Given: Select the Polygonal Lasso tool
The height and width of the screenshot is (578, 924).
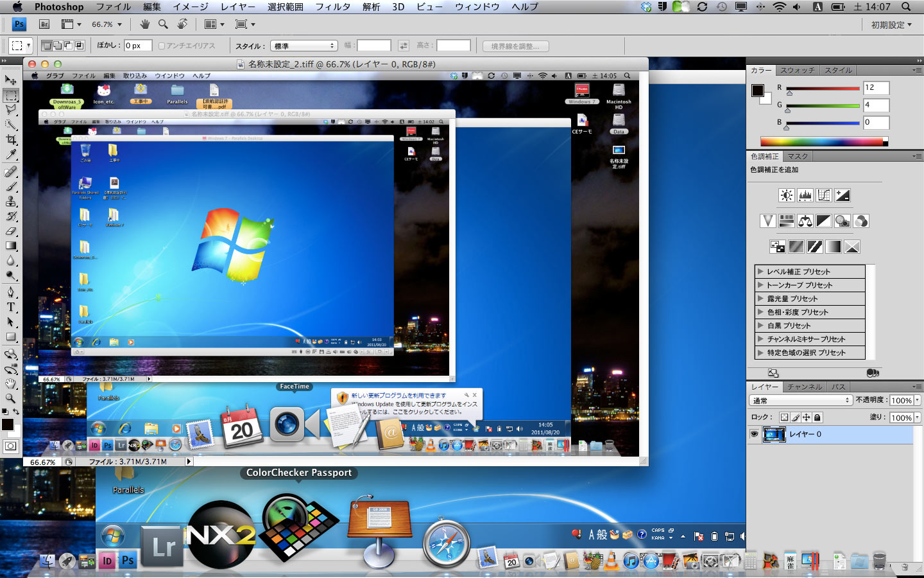Looking at the screenshot, I should 11,110.
